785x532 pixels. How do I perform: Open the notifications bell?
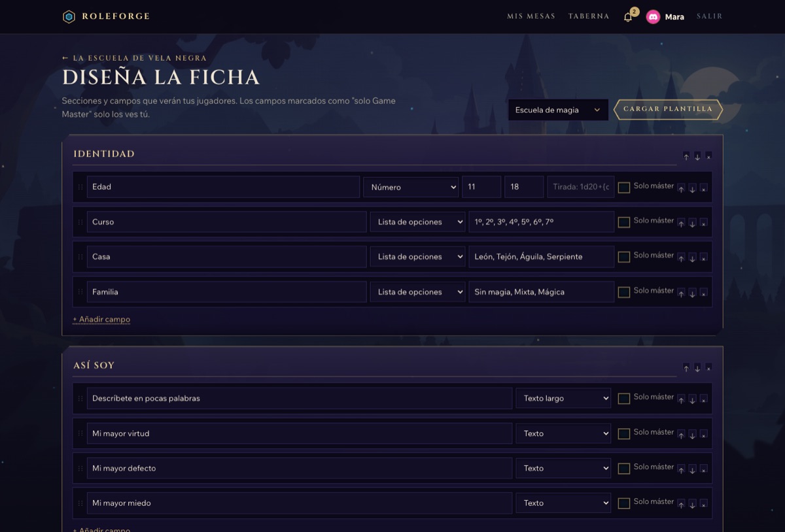coord(628,17)
